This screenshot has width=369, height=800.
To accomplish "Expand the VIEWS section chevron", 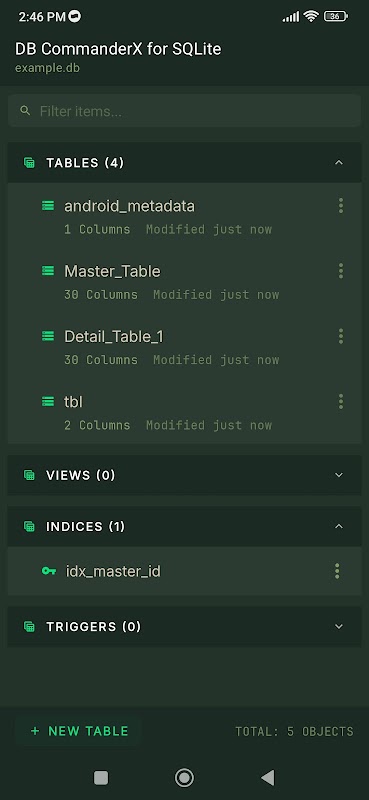I will pos(338,475).
